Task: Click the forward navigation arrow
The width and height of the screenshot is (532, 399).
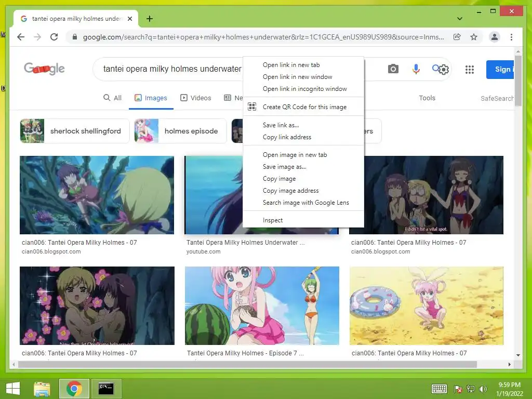Action: 37,37
